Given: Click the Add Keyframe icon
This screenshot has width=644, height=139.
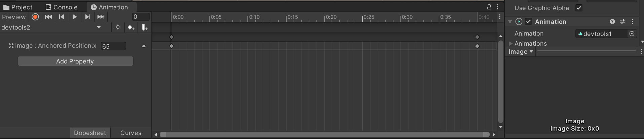Looking at the screenshot, I should pyautogui.click(x=131, y=28).
